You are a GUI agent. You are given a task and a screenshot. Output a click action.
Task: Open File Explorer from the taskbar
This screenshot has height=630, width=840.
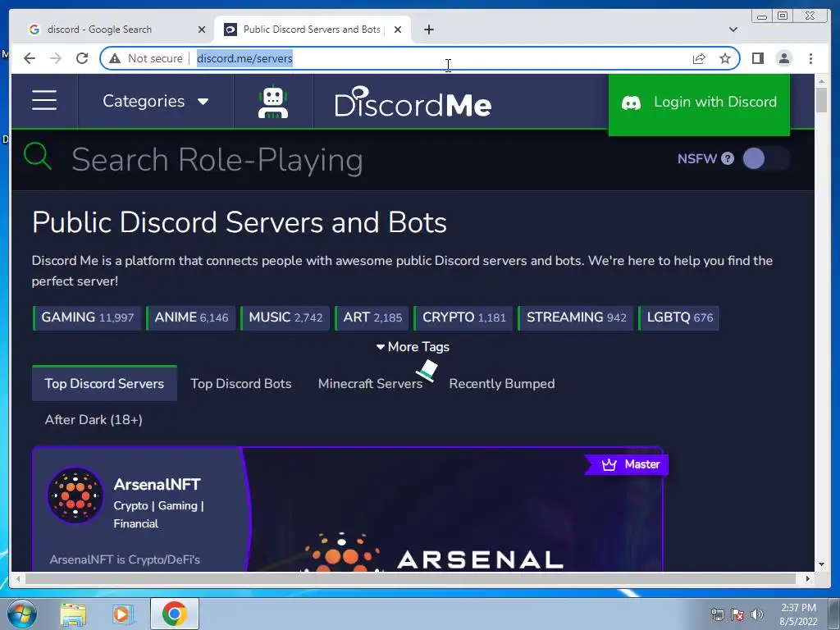pos(73,614)
